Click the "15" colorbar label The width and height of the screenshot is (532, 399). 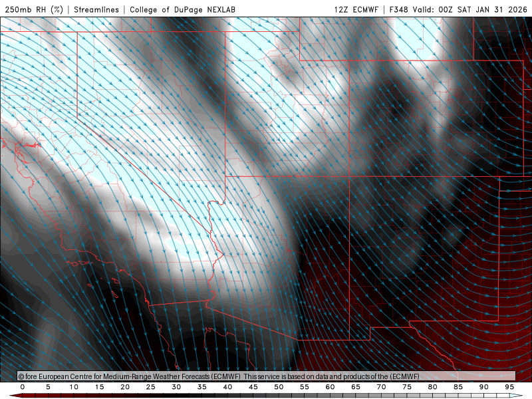[99, 387]
